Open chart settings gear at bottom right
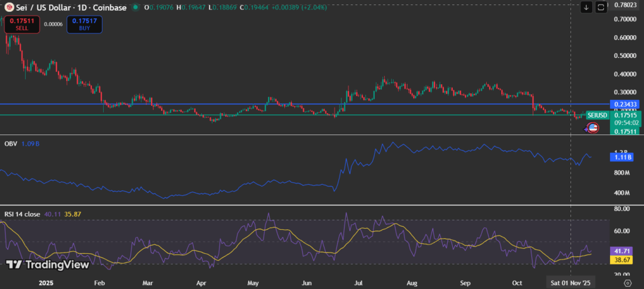This screenshot has width=644, height=289. (x=626, y=283)
